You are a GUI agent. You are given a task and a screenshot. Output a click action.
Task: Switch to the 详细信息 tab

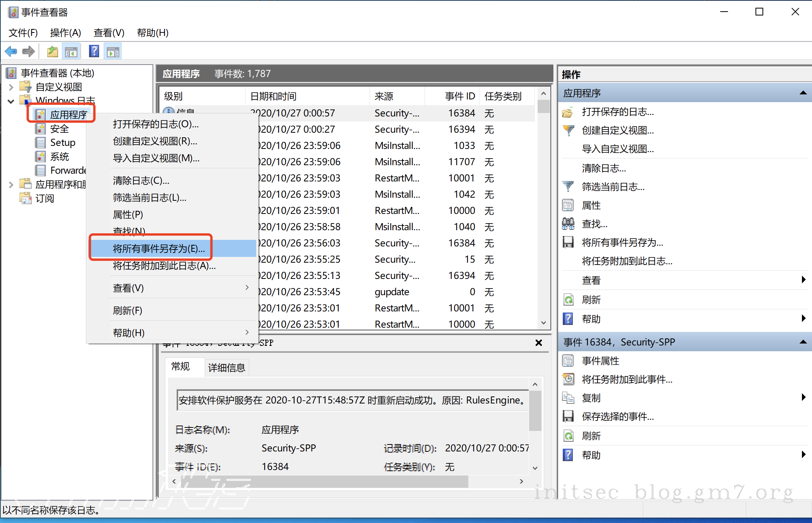(226, 367)
